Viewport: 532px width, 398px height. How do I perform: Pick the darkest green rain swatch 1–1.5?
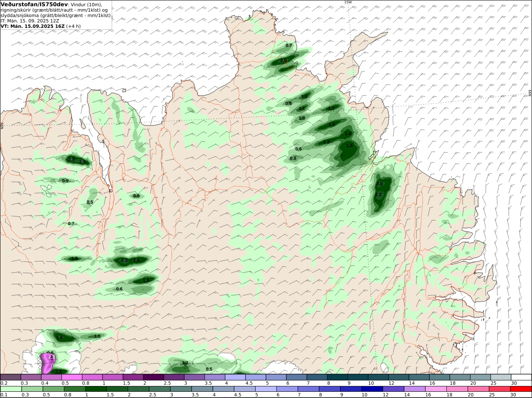[95, 389]
